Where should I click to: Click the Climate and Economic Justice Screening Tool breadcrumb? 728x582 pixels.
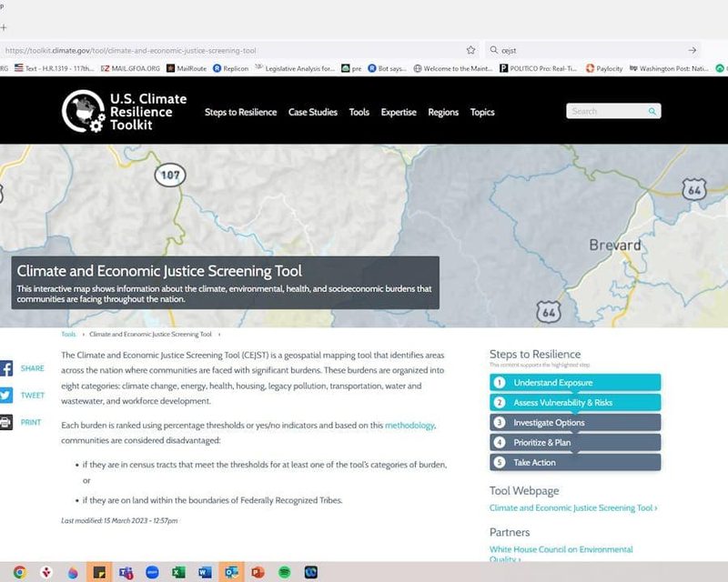click(150, 334)
